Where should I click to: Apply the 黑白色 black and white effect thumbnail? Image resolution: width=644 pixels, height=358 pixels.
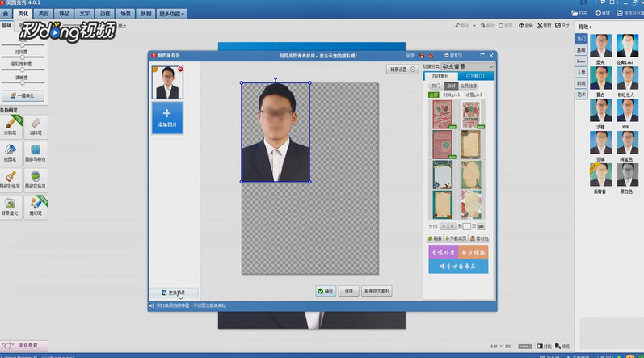(627, 175)
